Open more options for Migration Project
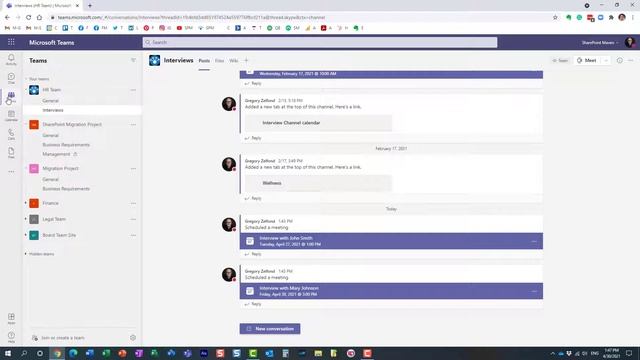 point(133,169)
